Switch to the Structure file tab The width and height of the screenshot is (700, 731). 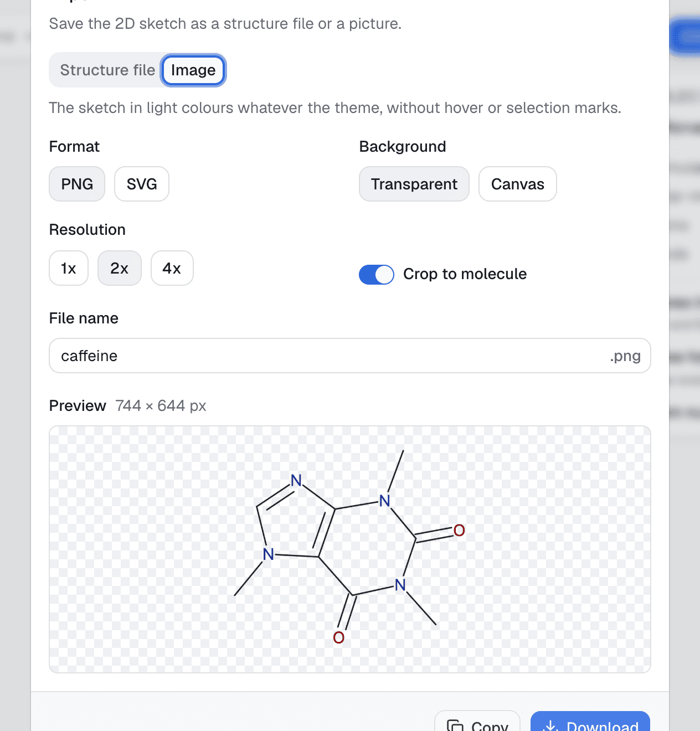107,70
